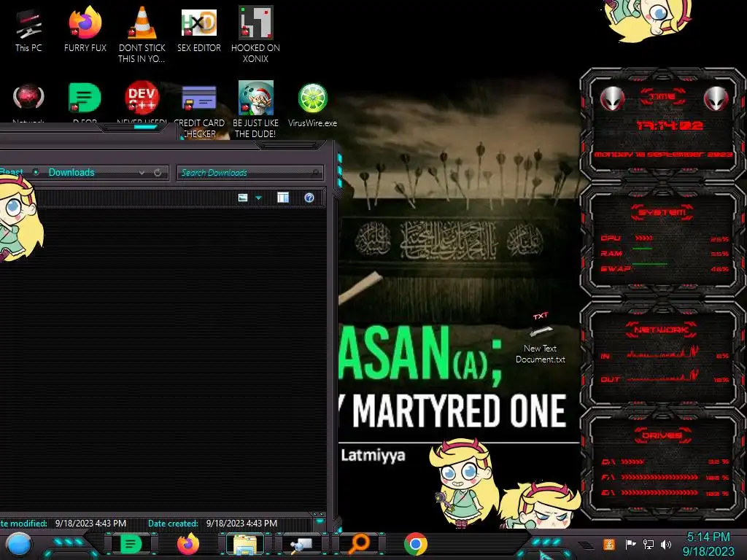
Task: Open the network status tray icon
Action: (x=649, y=544)
